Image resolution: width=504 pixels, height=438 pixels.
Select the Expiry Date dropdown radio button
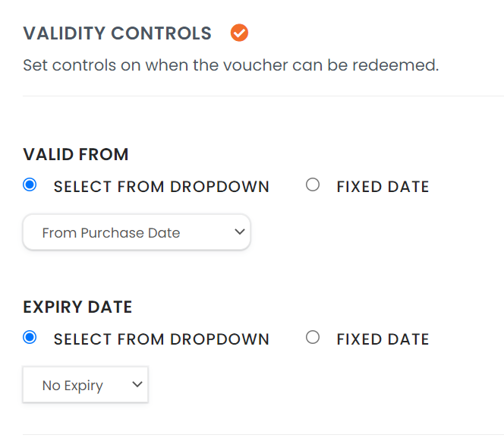(30, 338)
